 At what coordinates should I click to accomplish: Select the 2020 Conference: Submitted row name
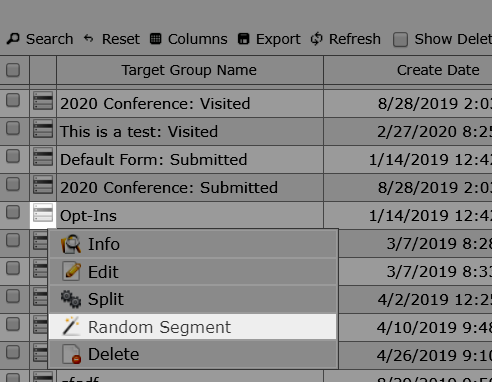click(x=169, y=188)
